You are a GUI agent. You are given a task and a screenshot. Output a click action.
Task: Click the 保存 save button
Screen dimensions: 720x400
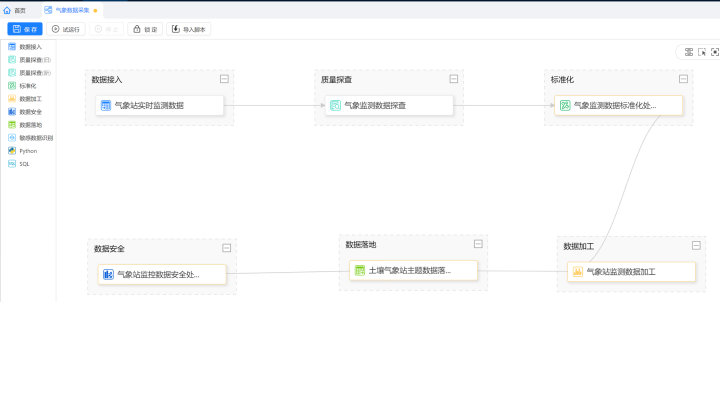point(25,29)
